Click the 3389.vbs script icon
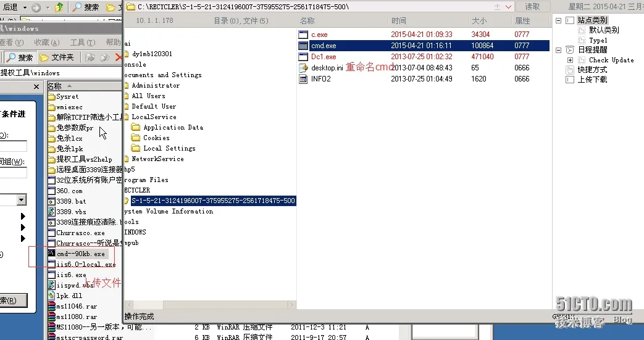The image size is (644, 340). 51,212
